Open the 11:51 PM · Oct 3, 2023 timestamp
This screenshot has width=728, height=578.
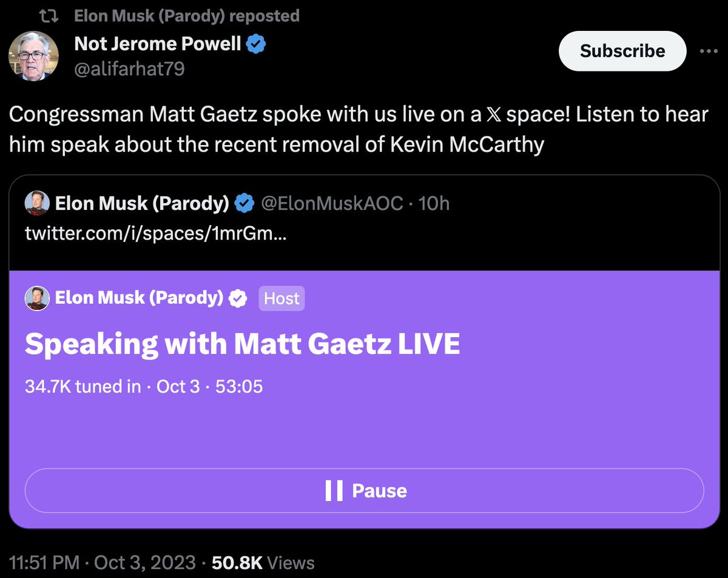pyautogui.click(x=103, y=562)
